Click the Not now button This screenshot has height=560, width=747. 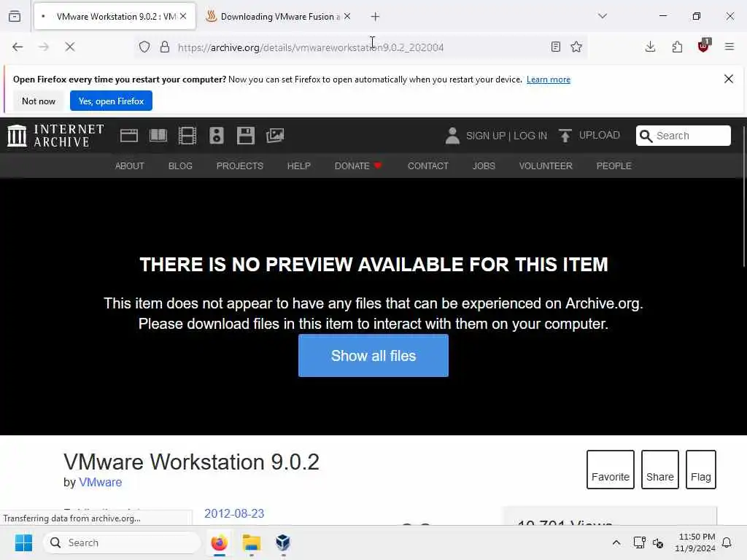point(39,101)
